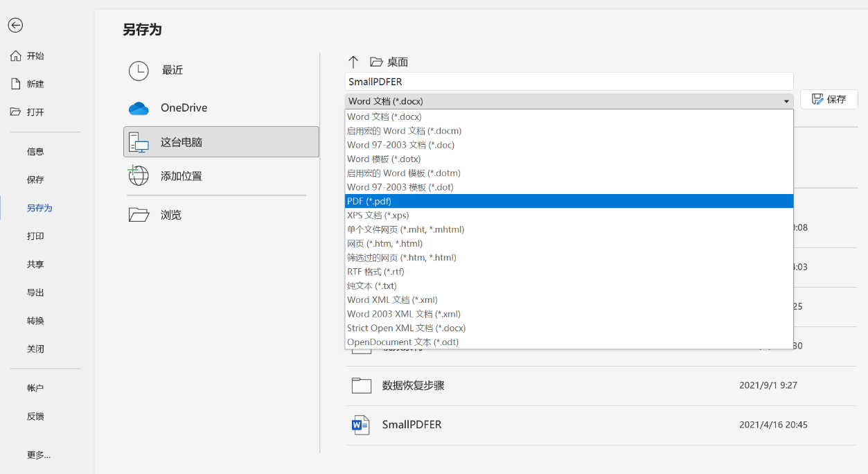The image size is (868, 474).
Task: Click the file name field SmallPDFER
Action: [x=568, y=82]
